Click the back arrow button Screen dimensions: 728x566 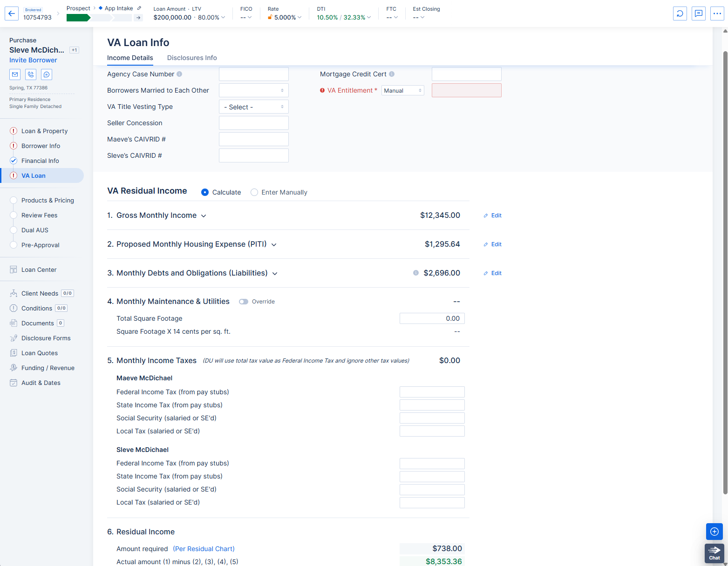[12, 13]
